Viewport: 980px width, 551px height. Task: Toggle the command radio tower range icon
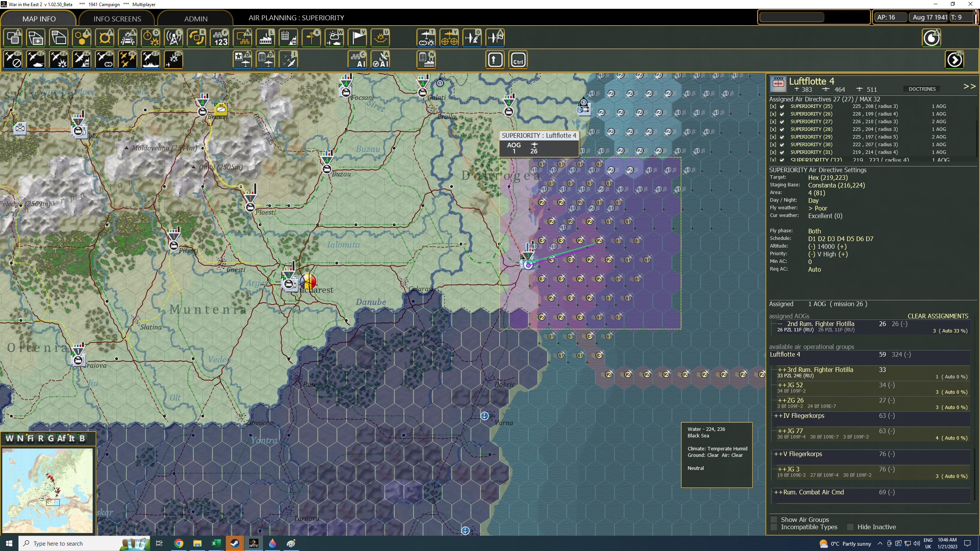(173, 38)
